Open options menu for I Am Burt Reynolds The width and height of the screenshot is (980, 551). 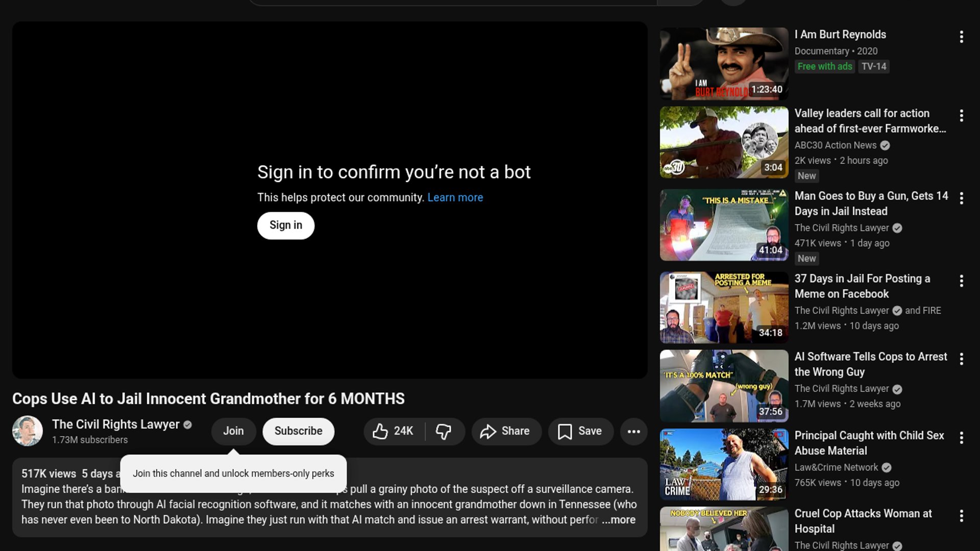961,37
